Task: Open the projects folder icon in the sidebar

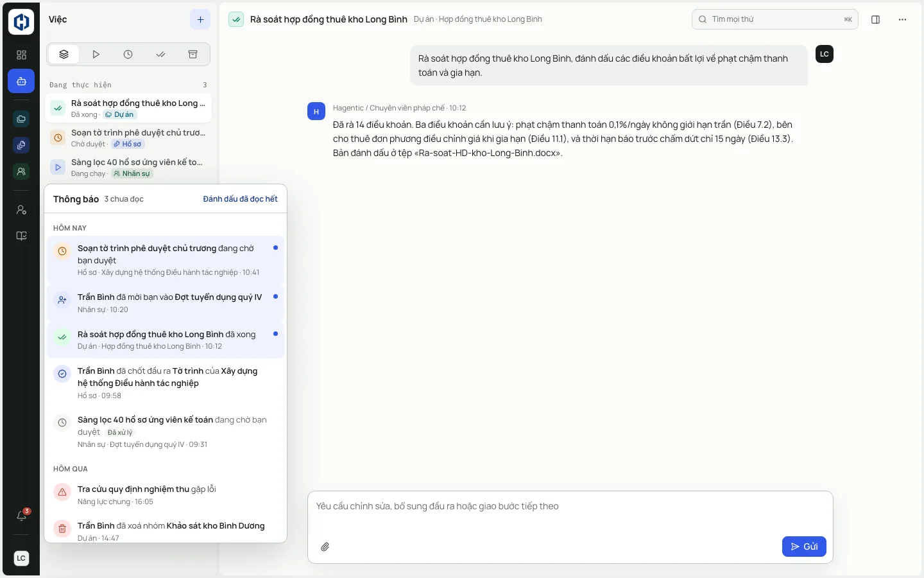Action: click(x=21, y=119)
